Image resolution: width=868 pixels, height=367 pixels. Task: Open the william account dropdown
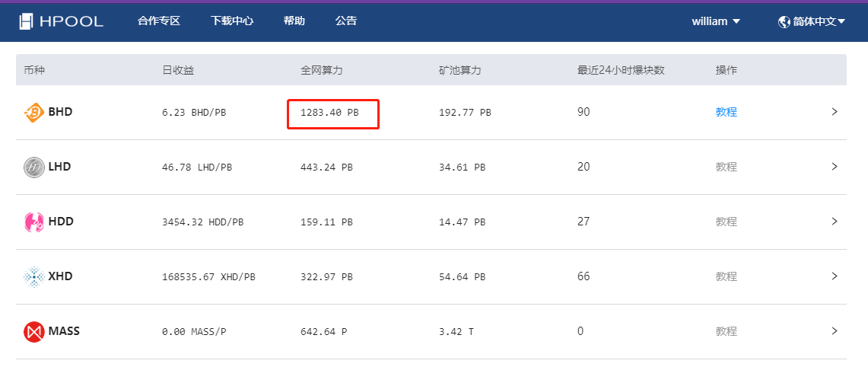click(716, 21)
